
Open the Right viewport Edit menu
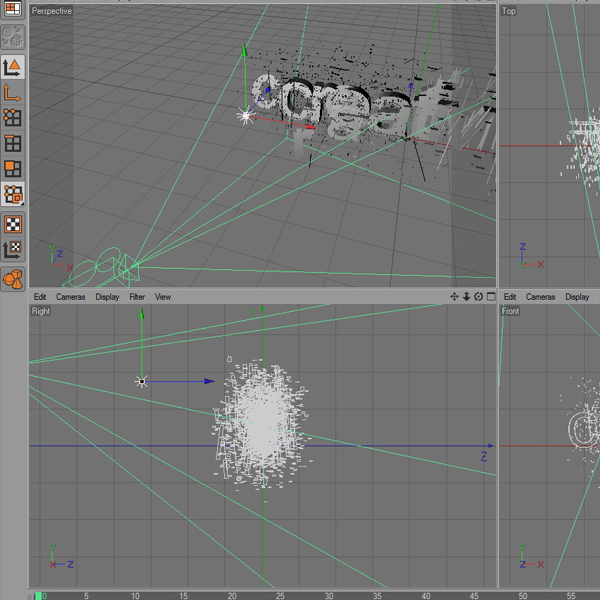(x=40, y=297)
